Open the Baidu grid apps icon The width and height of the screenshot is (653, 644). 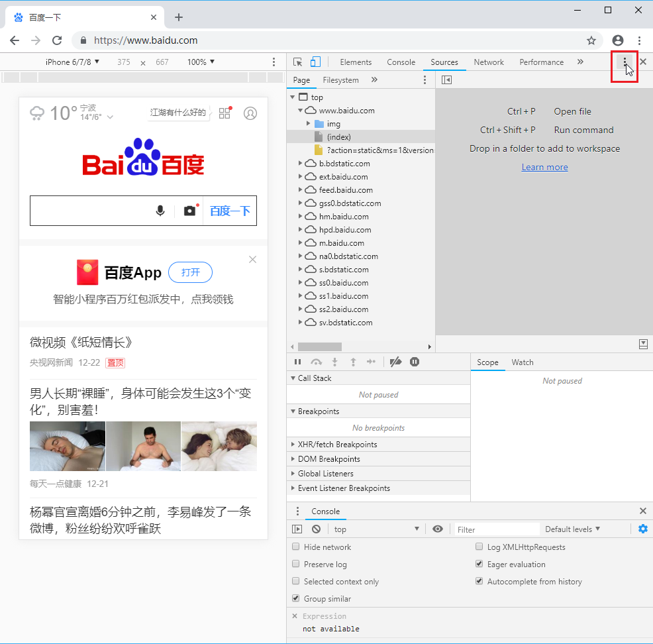pyautogui.click(x=225, y=113)
